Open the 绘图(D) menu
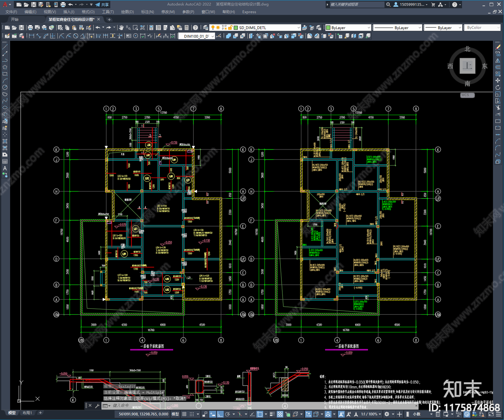This screenshot has width=504, height=420. (x=127, y=12)
